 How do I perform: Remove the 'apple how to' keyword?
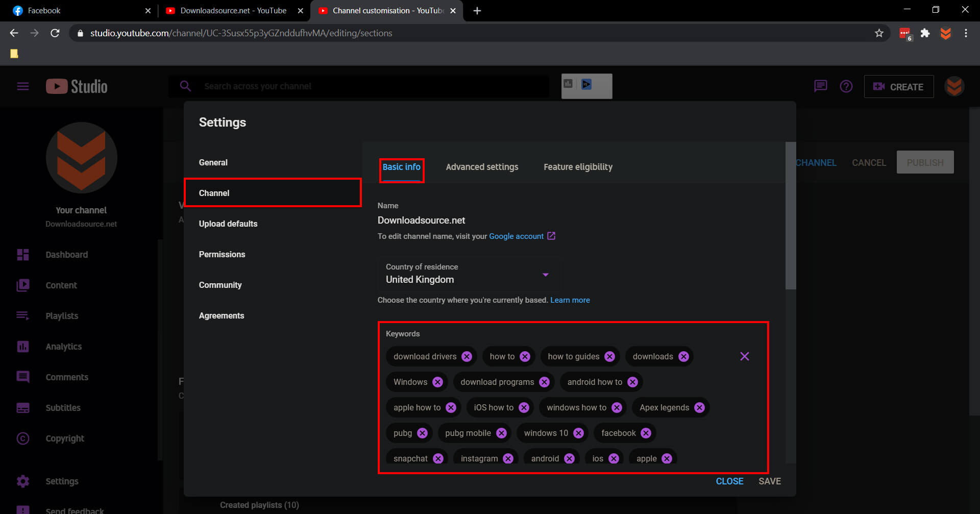point(451,407)
